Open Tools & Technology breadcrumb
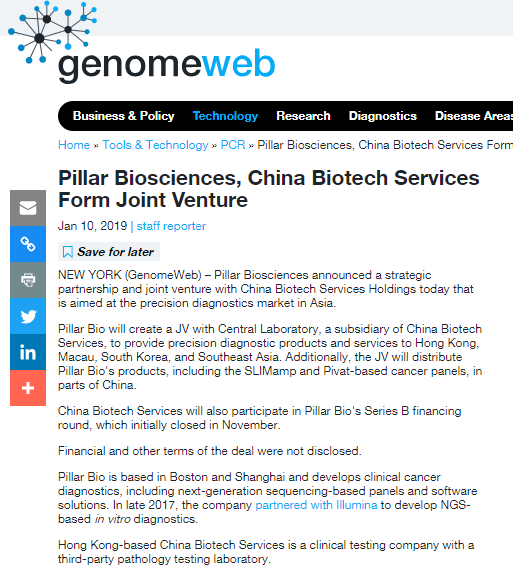 [155, 145]
